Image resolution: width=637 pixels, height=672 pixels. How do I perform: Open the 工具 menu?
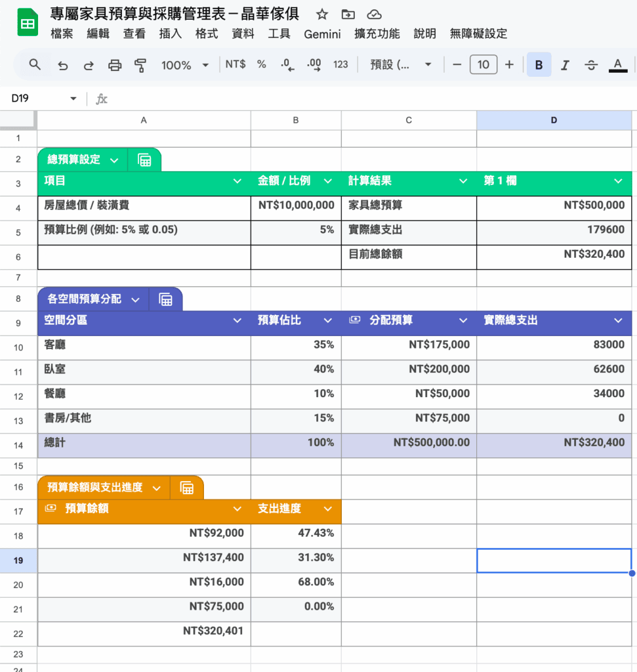pos(279,34)
